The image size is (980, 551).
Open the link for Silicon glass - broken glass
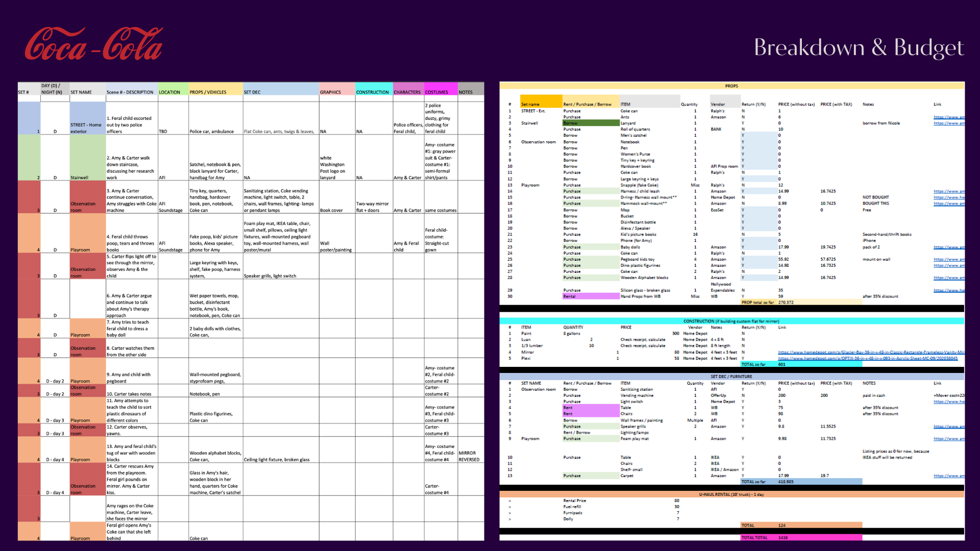pos(949,290)
